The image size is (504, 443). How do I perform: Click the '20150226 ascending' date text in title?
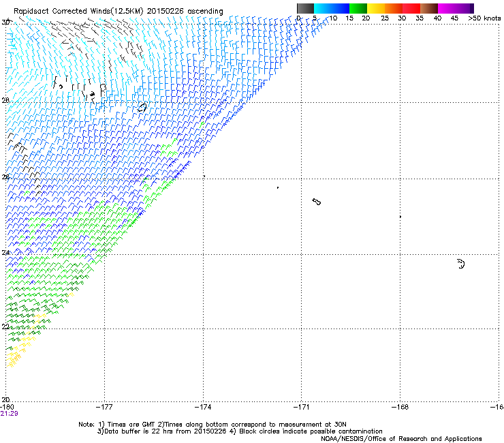pyautogui.click(x=185, y=11)
